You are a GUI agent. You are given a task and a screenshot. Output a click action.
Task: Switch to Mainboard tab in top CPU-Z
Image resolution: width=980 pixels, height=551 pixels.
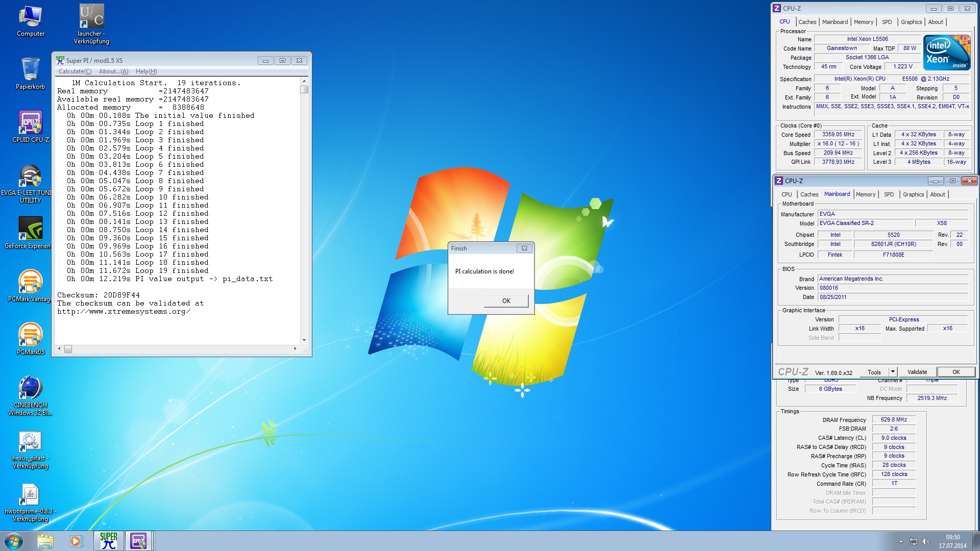[835, 22]
